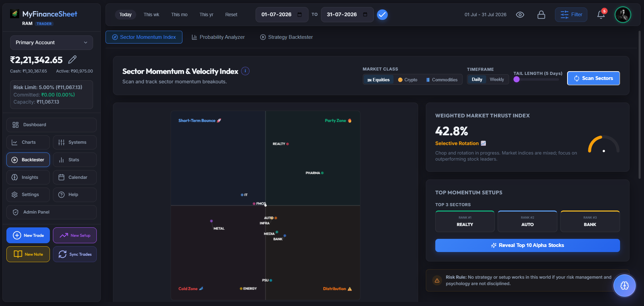
Task: Open the Filter options panel
Action: (571, 15)
